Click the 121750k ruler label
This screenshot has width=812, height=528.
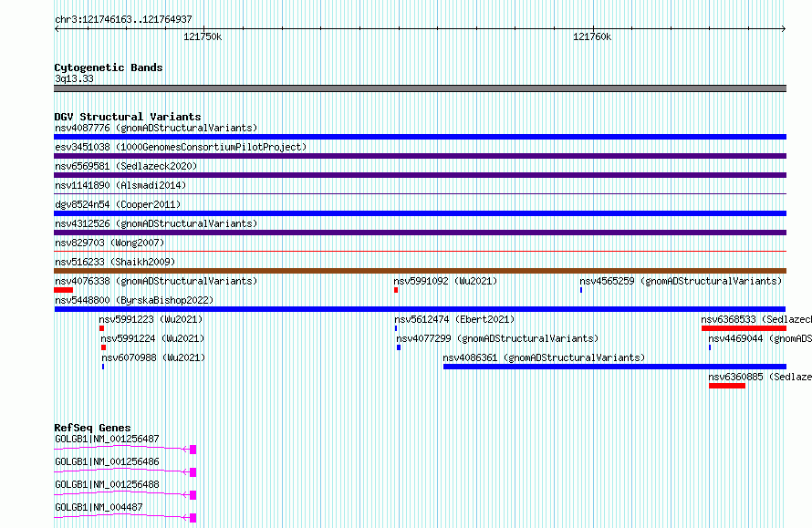click(203, 36)
